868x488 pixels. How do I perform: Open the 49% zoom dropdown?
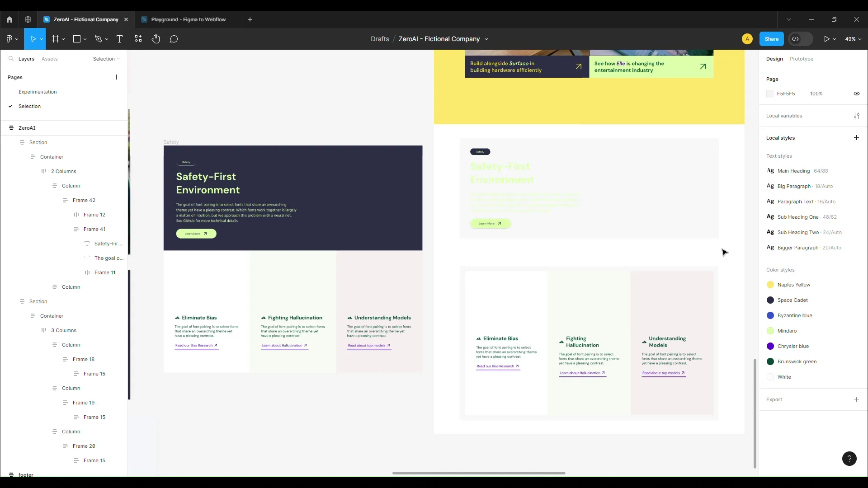(853, 39)
